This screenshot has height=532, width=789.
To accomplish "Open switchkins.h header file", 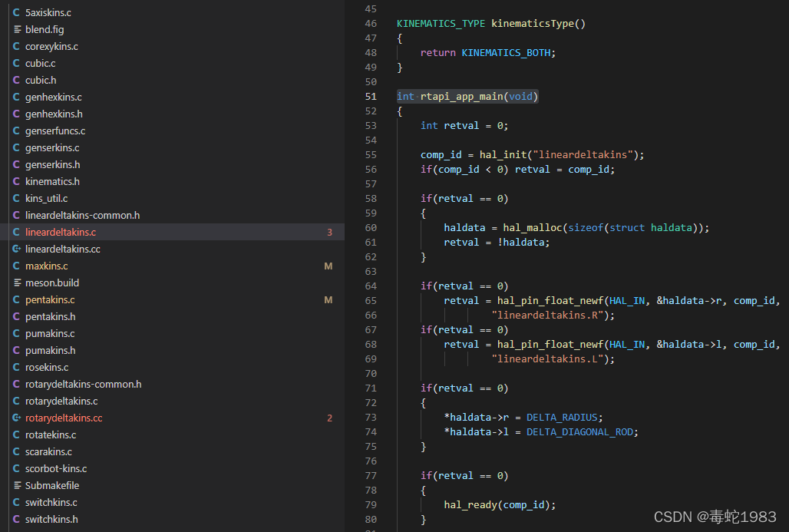I will [x=52, y=519].
